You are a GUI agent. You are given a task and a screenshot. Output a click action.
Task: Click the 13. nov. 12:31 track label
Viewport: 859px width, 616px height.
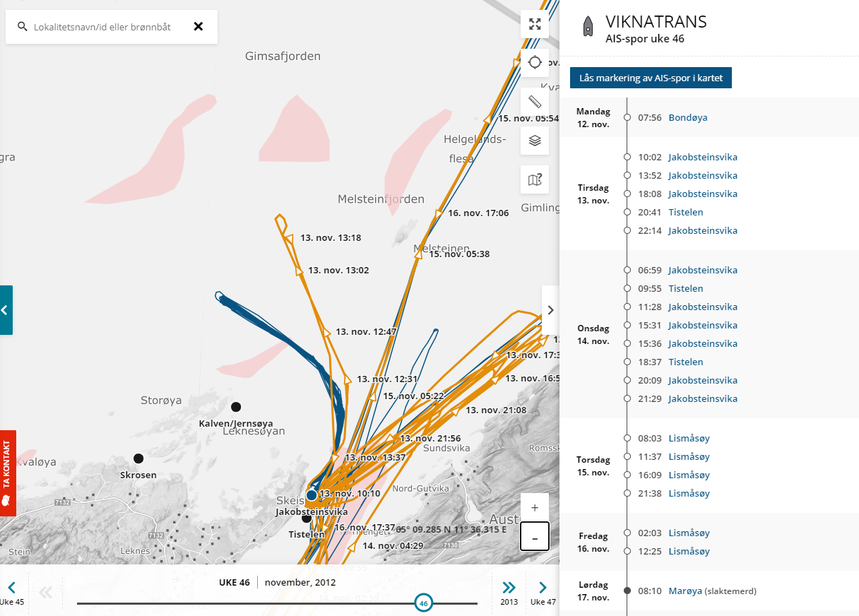[387, 379]
